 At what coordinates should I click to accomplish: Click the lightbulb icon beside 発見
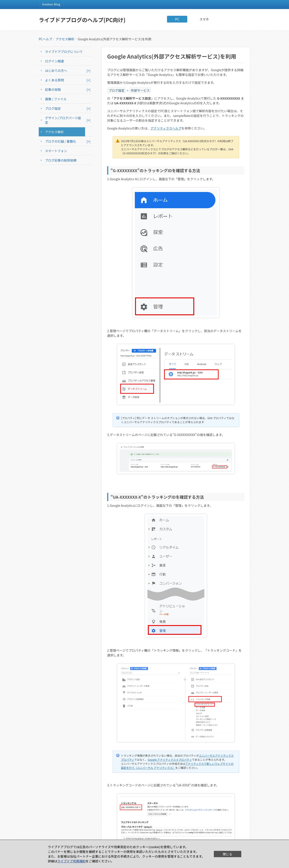(x=154, y=622)
